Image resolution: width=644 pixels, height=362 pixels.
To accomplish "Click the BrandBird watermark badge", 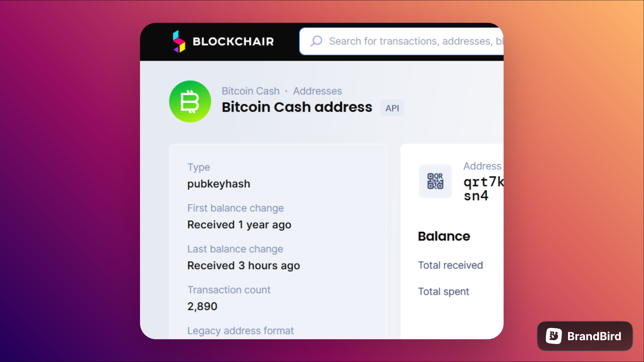I will click(x=585, y=336).
